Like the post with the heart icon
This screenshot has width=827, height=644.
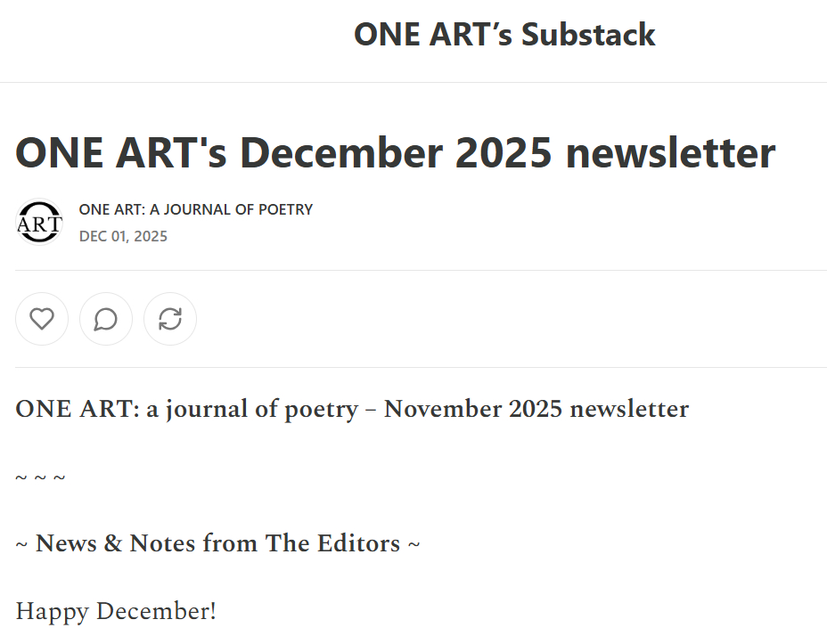click(x=42, y=319)
